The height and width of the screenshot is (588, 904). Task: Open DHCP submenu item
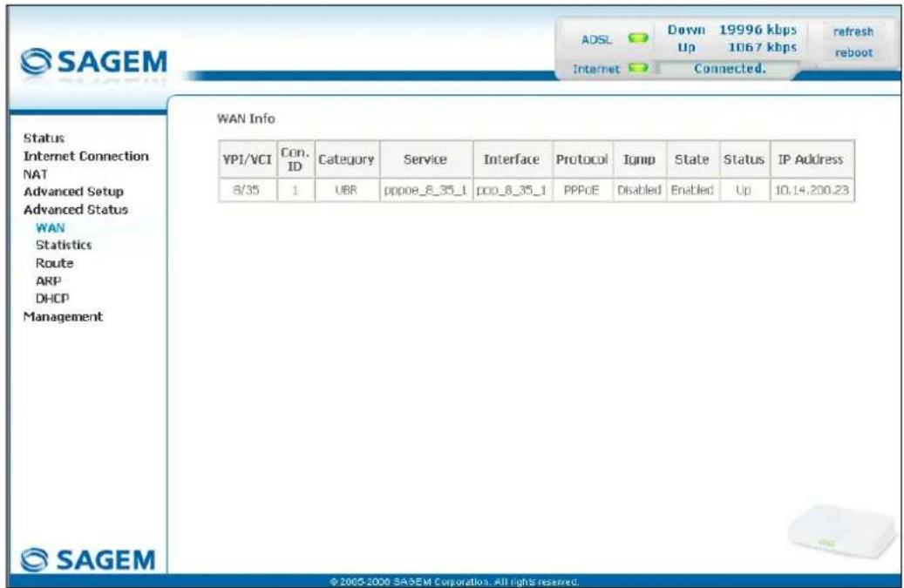(x=52, y=298)
